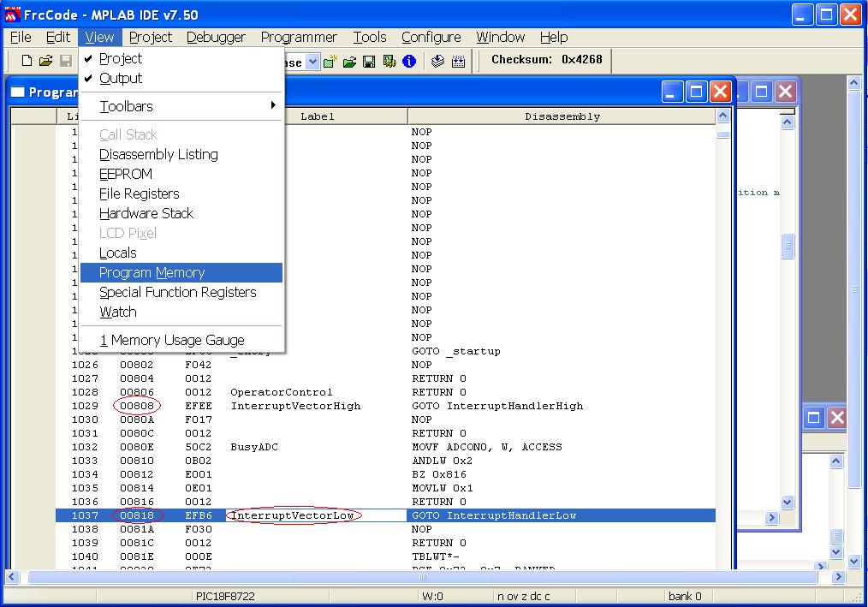
Task: Click GOTO InterruptHandlerHigh disassembly line
Action: [x=497, y=406]
